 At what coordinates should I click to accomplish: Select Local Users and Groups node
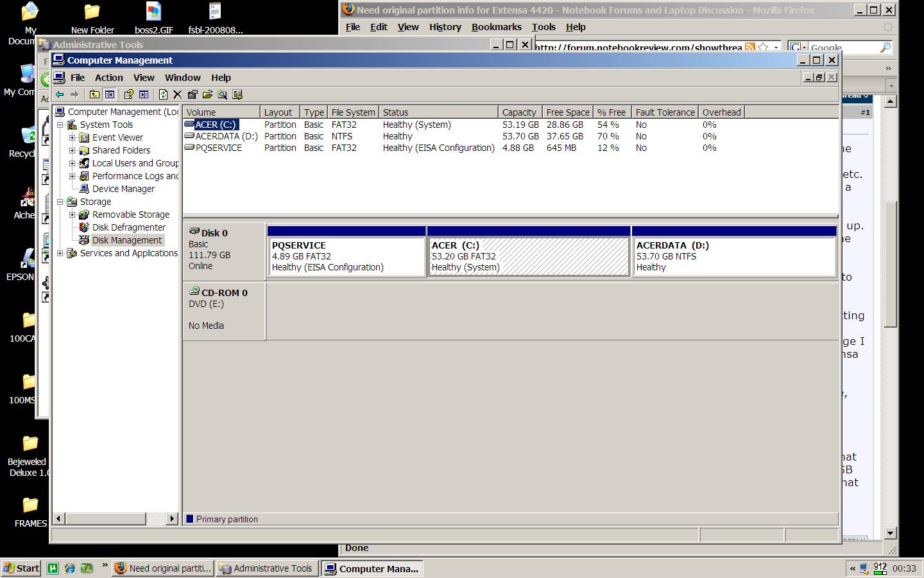(x=135, y=163)
